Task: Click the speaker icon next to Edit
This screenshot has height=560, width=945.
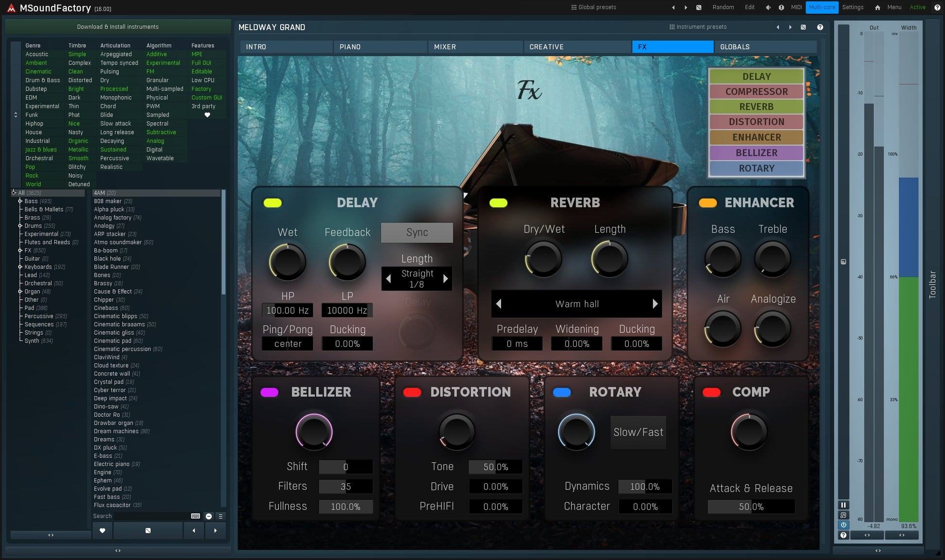Action: (x=768, y=7)
